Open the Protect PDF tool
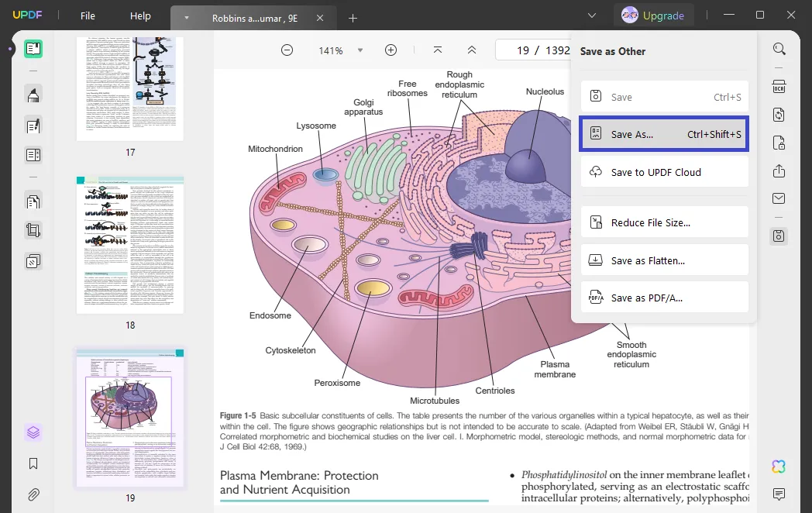 pyautogui.click(x=779, y=143)
